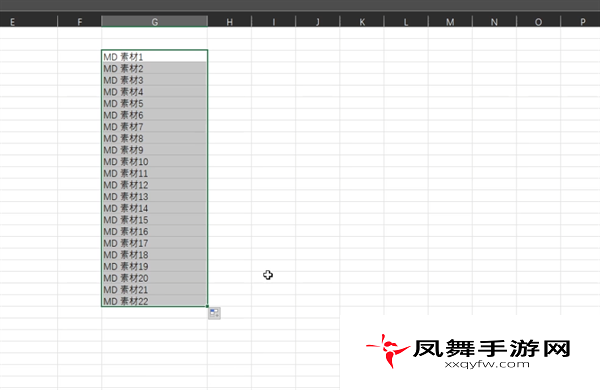This screenshot has height=390, width=600.
Task: Click cell containing MD 素材8
Action: 155,138
